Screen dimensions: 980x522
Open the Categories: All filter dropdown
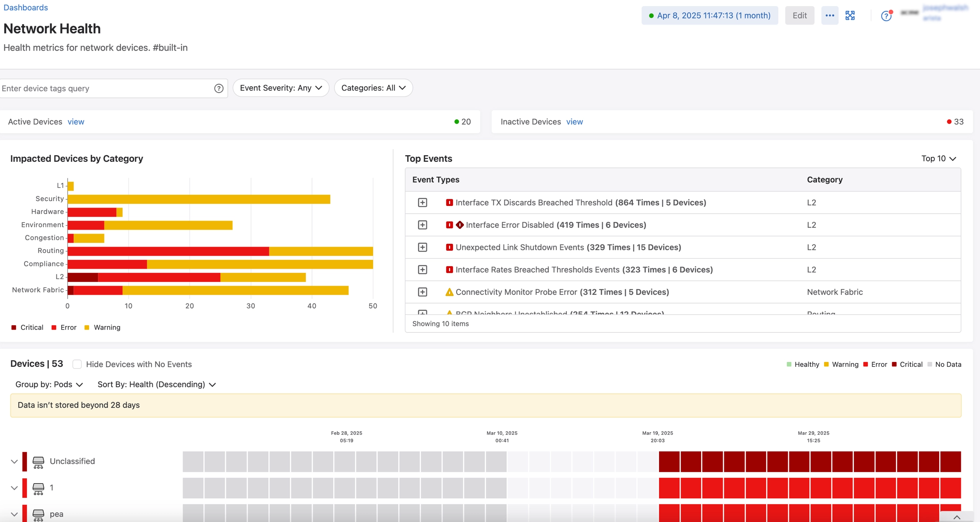coord(373,88)
